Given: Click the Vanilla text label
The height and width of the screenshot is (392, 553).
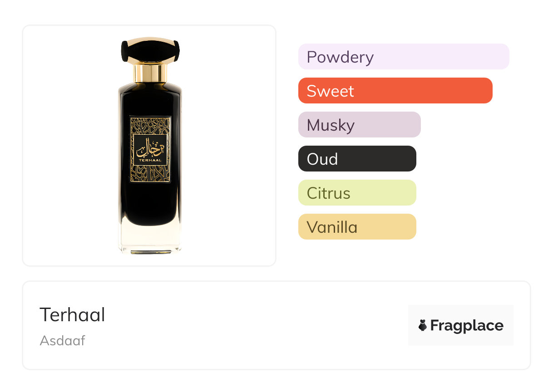Looking at the screenshot, I should (x=332, y=227).
